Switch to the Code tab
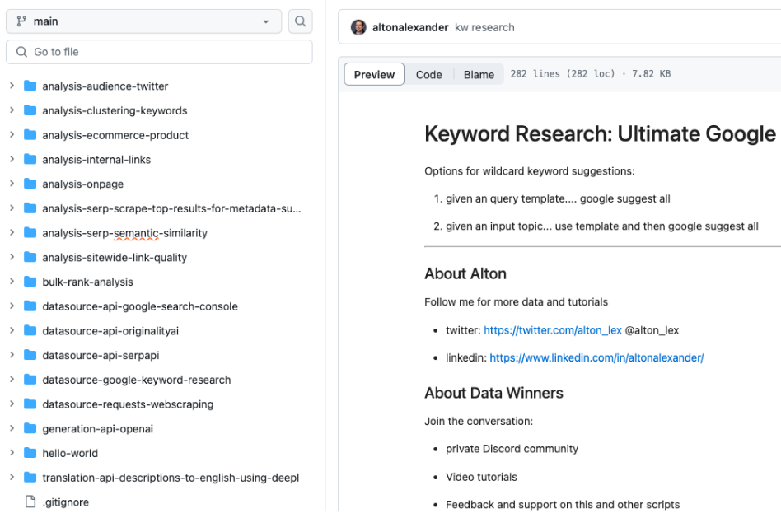Screen dimensions: 781x532 pos(428,74)
